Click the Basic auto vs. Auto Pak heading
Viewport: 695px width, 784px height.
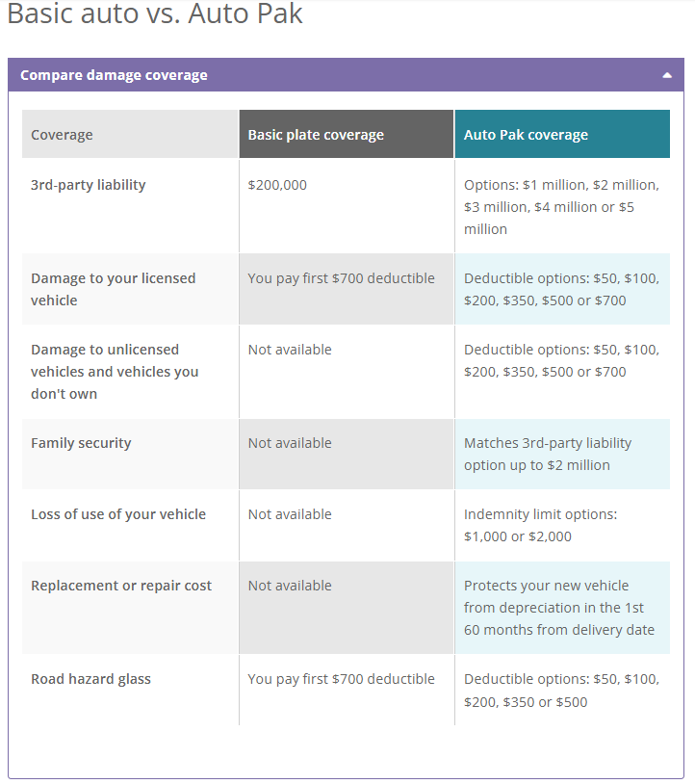[154, 14]
